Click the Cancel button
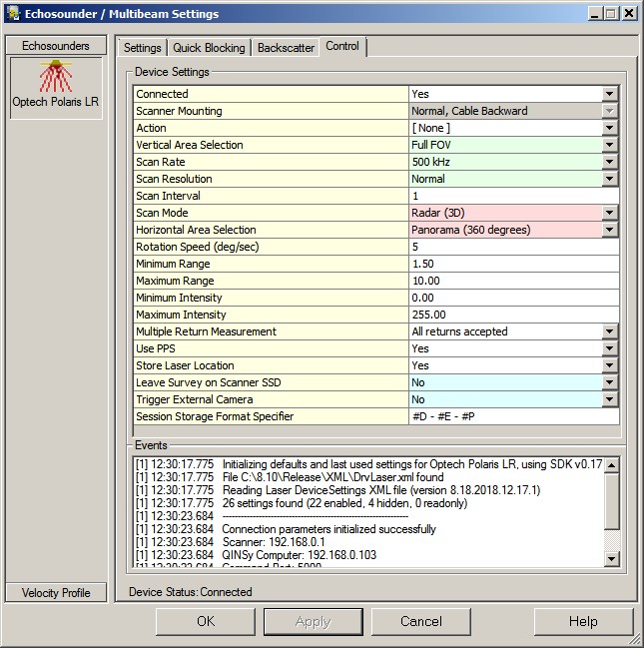 tap(420, 621)
